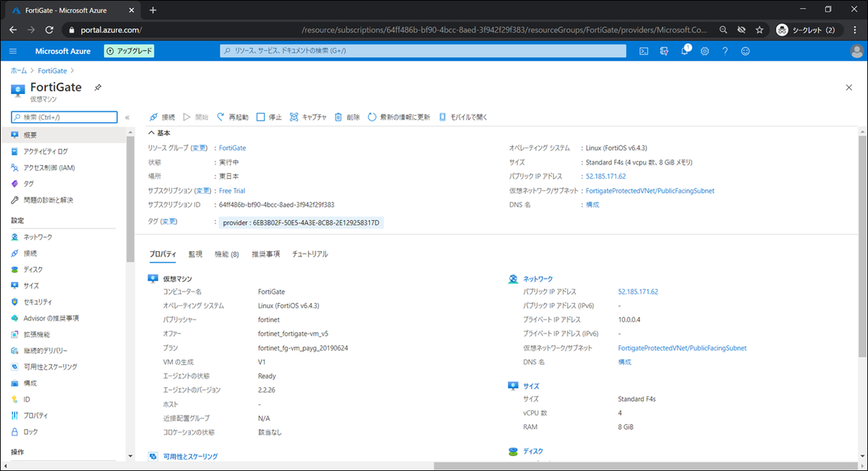Pin the FortiGate blade to dashboard

pos(98,88)
